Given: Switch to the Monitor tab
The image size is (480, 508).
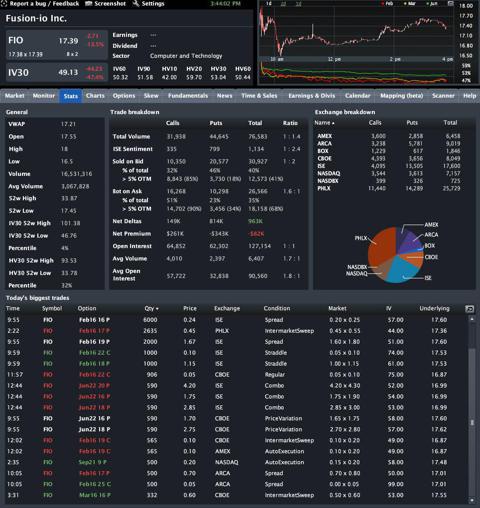Looking at the screenshot, I should (x=44, y=96).
